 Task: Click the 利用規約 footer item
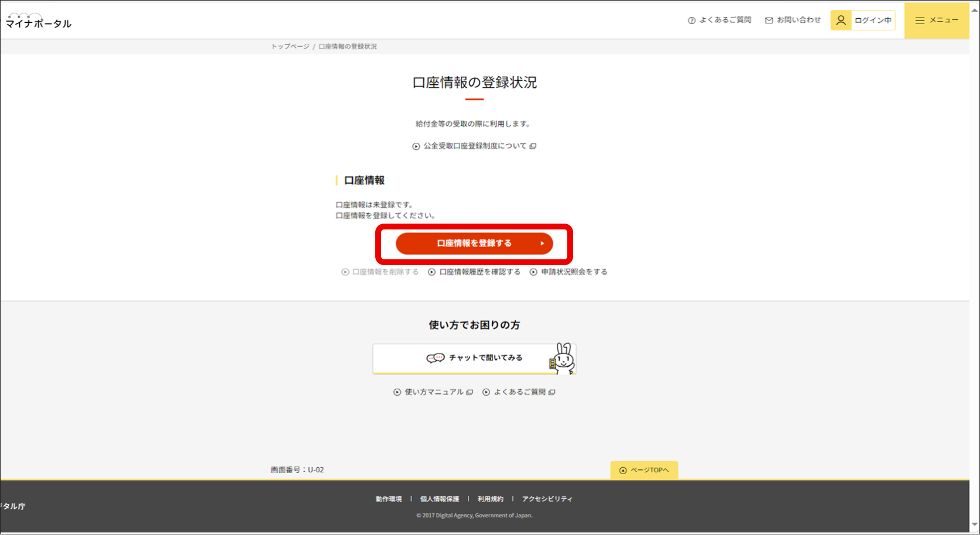489,498
